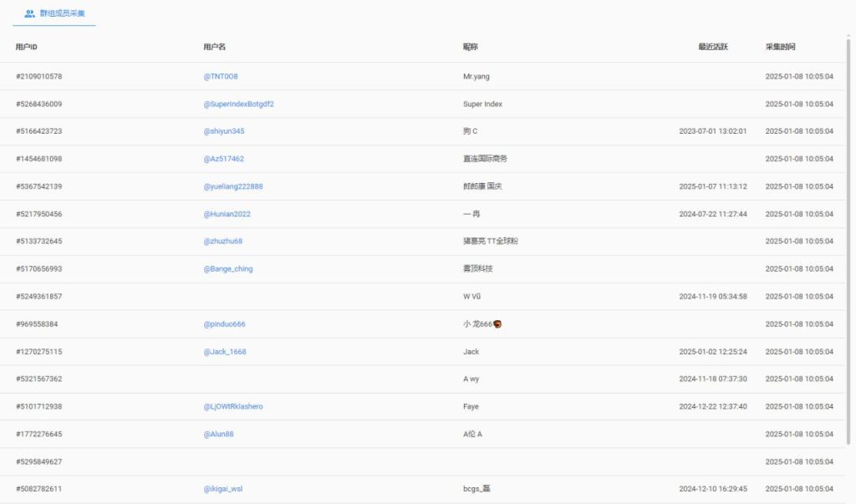Click the @LjOWtRklashero username link

235,407
